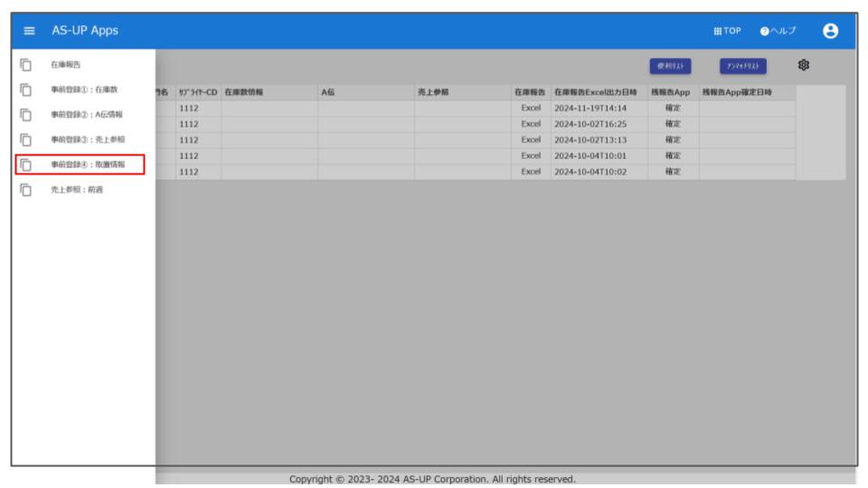Click the icon beside 事前登録④：取置情報
The image size is (868, 488).
pyautogui.click(x=26, y=164)
